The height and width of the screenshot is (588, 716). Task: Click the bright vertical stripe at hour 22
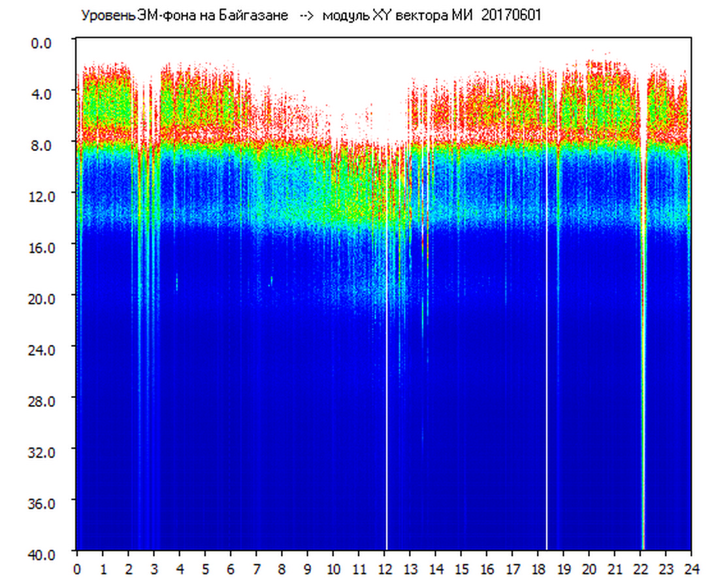(x=643, y=392)
